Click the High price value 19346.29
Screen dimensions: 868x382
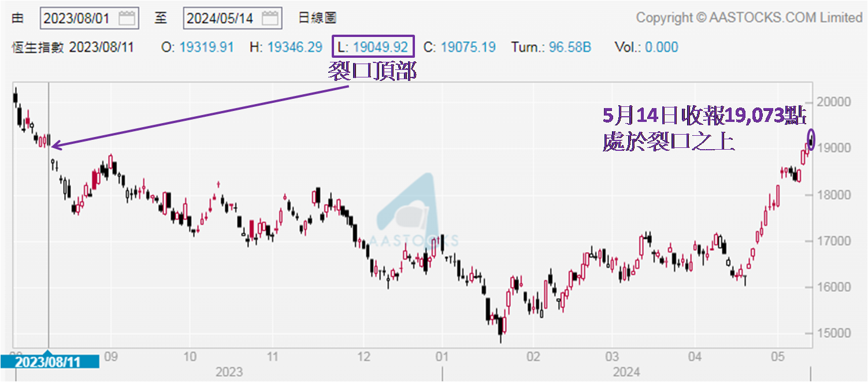coord(294,47)
